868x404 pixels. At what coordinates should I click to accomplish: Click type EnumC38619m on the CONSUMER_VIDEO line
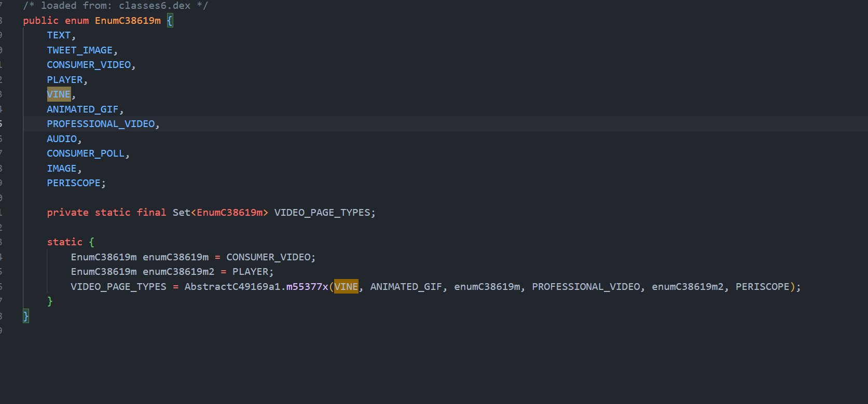104,257
